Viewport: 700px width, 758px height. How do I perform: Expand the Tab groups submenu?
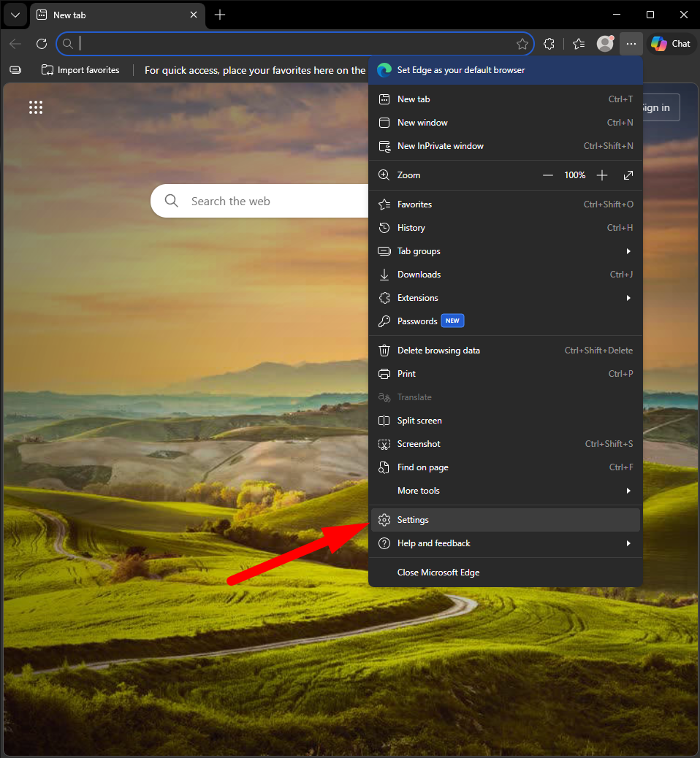pyautogui.click(x=505, y=251)
